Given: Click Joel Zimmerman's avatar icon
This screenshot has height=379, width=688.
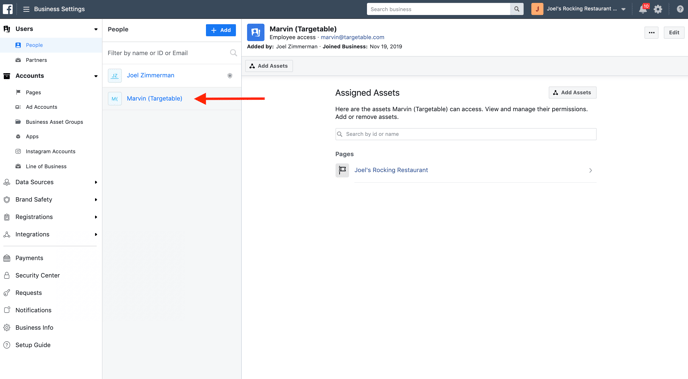Looking at the screenshot, I should (x=115, y=75).
